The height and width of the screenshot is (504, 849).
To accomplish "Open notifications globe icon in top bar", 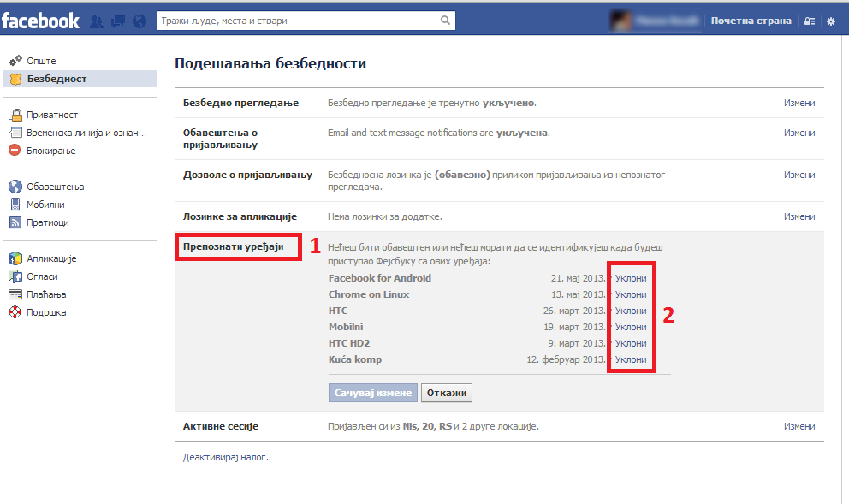I will click(x=140, y=21).
